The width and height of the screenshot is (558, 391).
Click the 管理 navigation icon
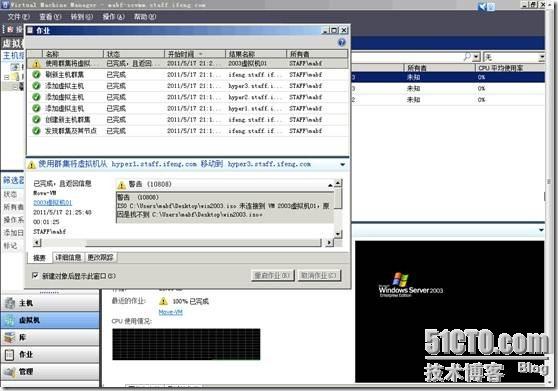pyautogui.click(x=10, y=372)
